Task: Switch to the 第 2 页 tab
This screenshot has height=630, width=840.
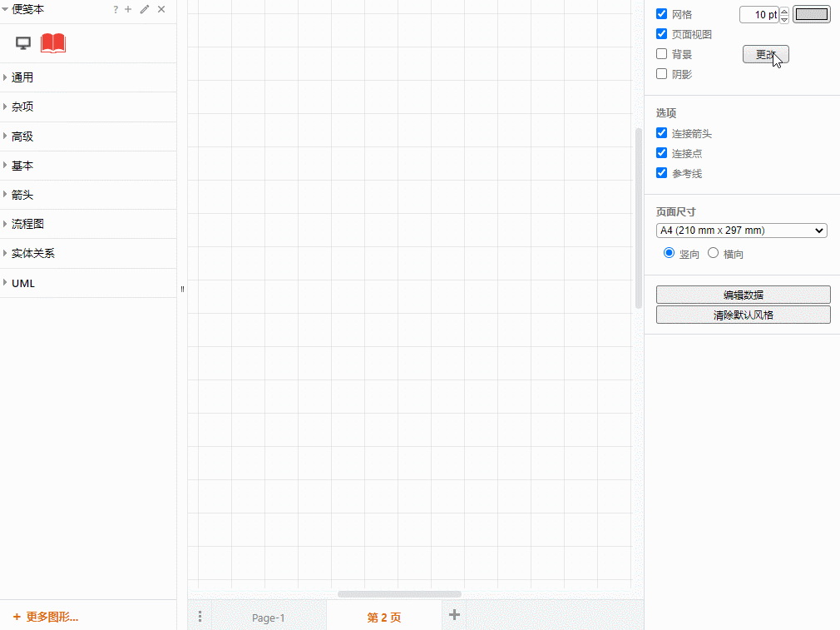Action: pyautogui.click(x=383, y=618)
